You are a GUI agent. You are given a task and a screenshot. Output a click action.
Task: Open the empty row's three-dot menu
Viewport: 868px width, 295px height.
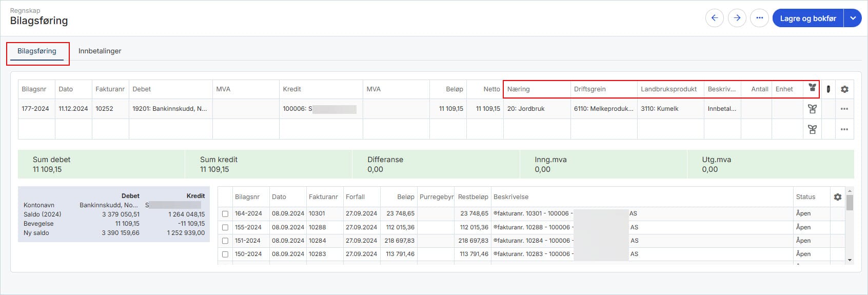pyautogui.click(x=844, y=129)
